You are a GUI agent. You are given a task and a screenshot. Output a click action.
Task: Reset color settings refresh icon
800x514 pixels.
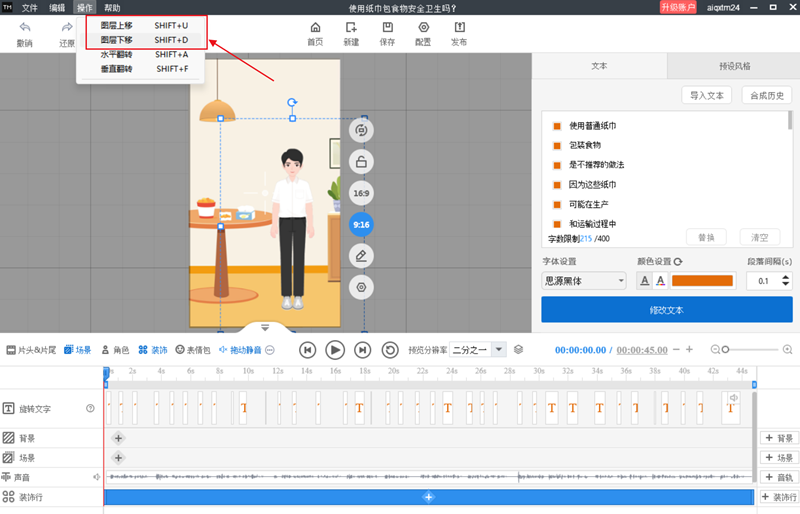pos(678,261)
